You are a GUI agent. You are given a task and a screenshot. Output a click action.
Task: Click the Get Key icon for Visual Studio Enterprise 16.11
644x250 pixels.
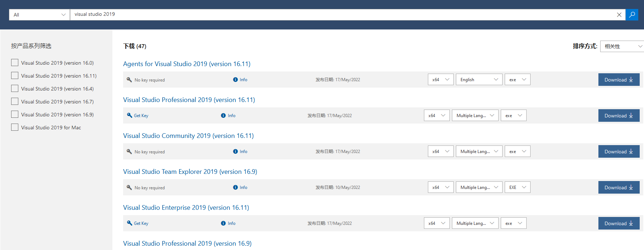(x=130, y=223)
